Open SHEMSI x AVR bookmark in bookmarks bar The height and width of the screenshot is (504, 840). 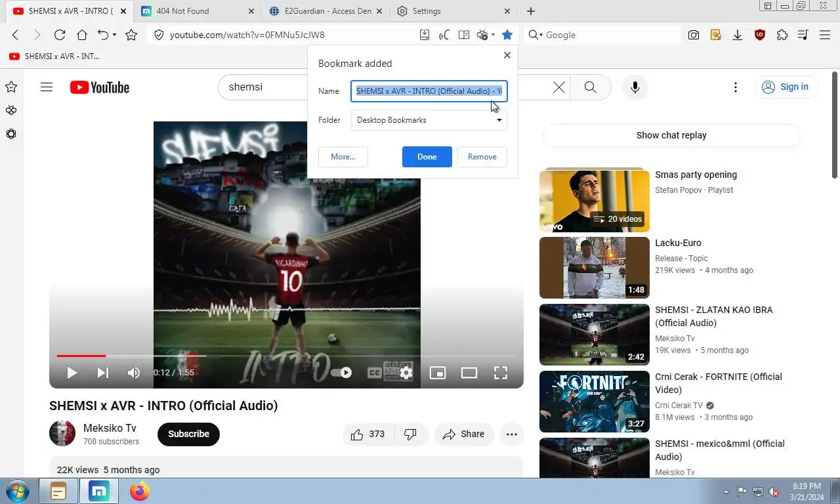(54, 56)
